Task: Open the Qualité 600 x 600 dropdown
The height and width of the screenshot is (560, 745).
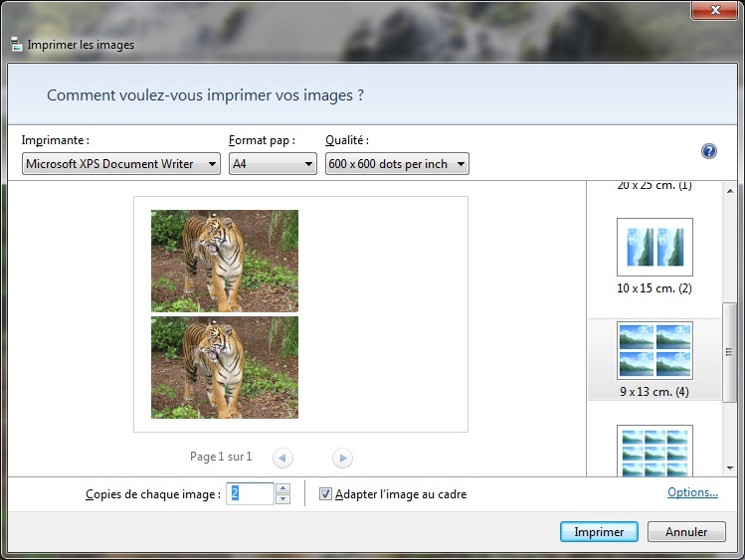Action: [x=397, y=164]
